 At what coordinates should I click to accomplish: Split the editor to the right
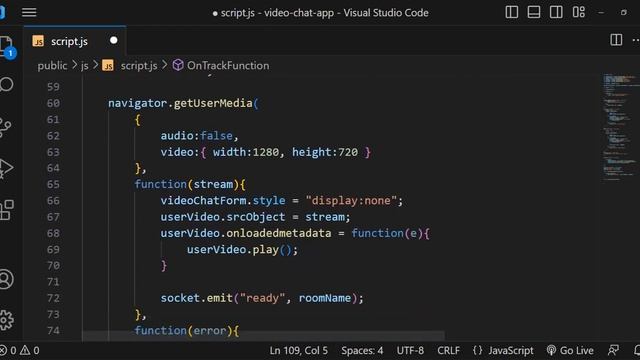(x=616, y=40)
